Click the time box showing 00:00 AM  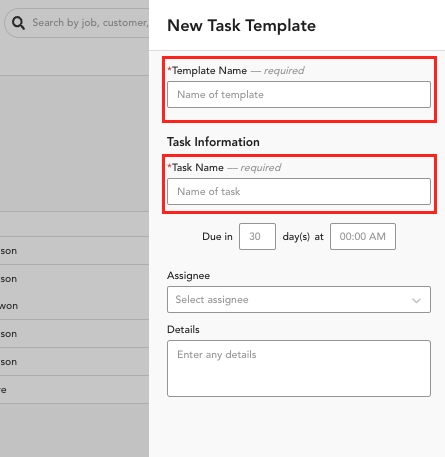pos(363,236)
